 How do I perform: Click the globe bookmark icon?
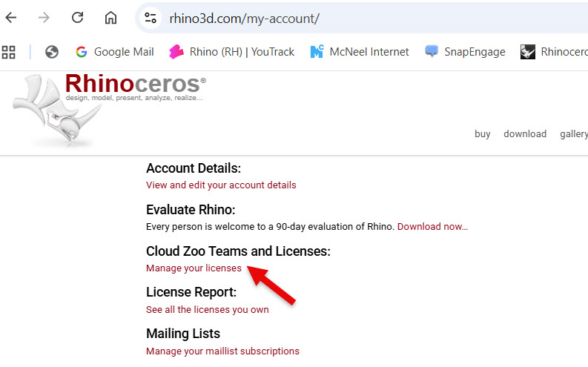tap(52, 52)
